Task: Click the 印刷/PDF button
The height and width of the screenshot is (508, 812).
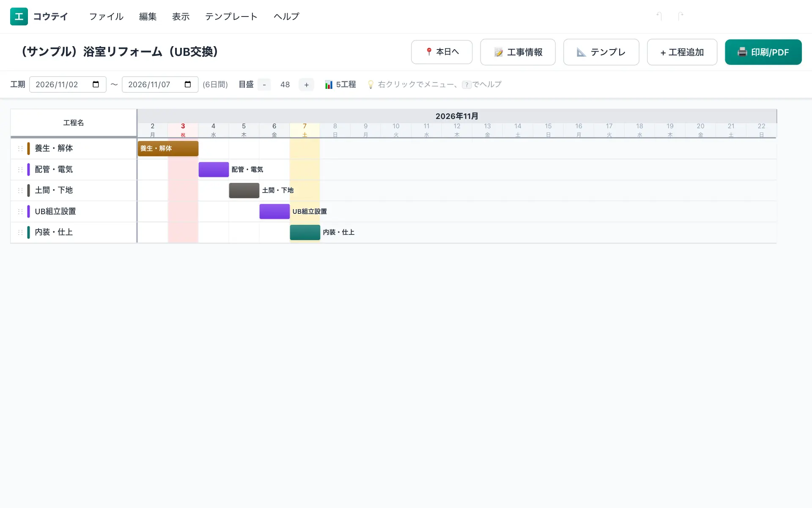Action: coord(763,52)
